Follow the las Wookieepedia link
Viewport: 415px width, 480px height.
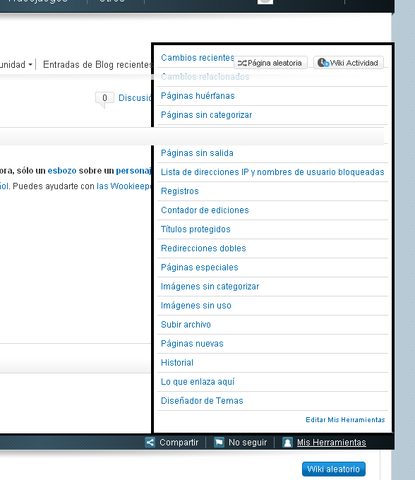(x=124, y=186)
